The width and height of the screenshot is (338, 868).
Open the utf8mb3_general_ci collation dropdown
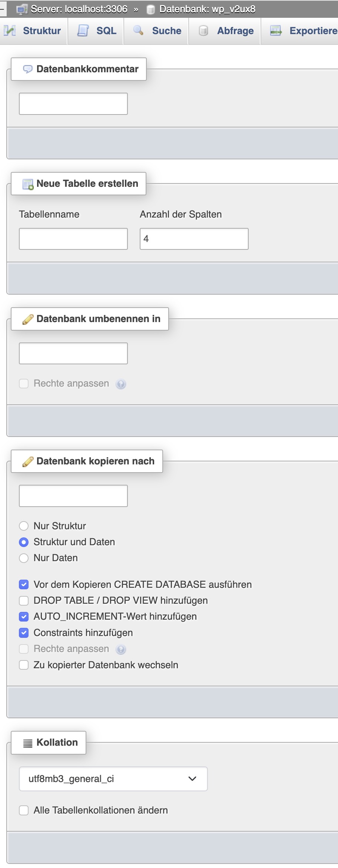tap(113, 779)
